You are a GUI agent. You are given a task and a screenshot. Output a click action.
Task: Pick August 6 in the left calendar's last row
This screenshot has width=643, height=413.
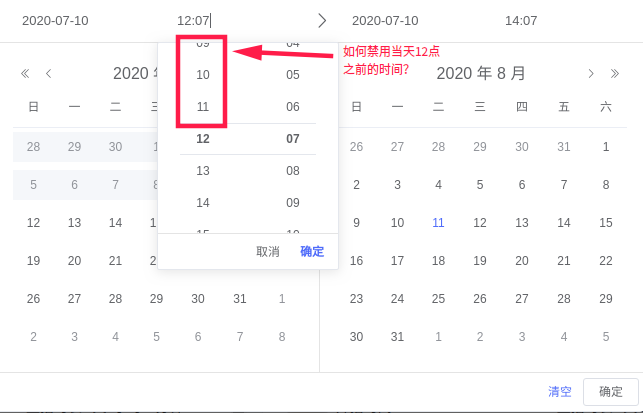198,337
